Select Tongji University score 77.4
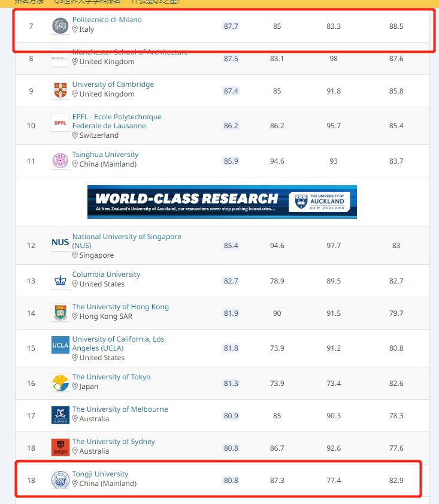Viewport: 439px width, 504px height. 334,481
